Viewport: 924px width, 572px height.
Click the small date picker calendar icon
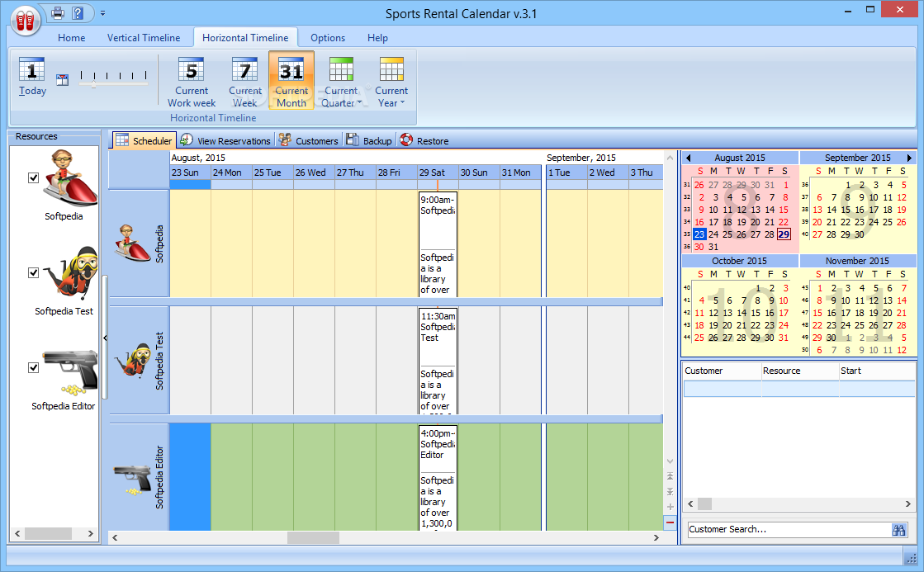tap(63, 79)
